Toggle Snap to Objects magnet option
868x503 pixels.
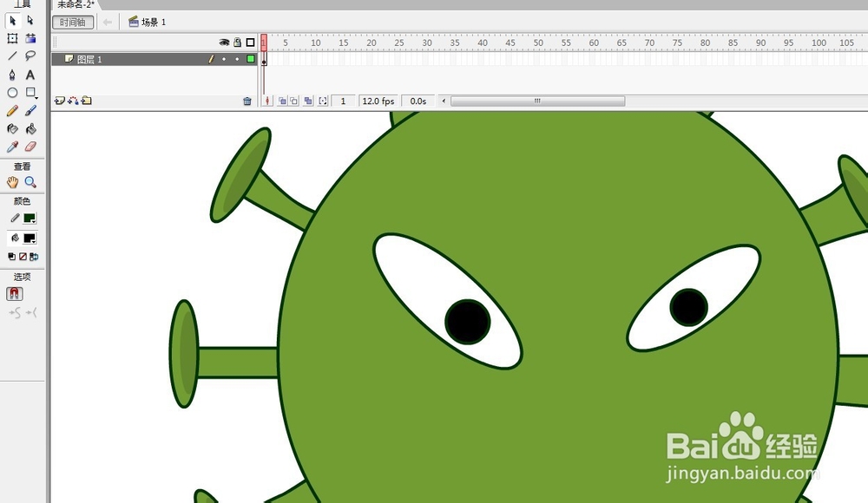[15, 294]
